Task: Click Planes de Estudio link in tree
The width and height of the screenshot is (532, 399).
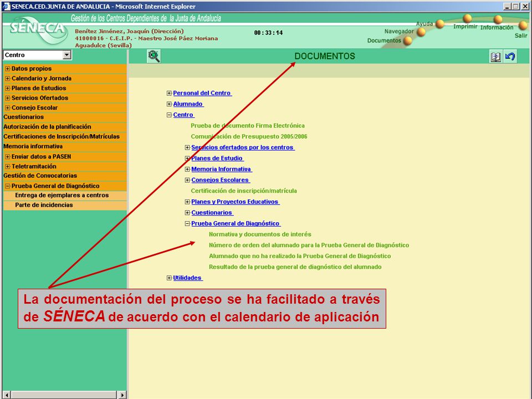Action: coord(217,158)
